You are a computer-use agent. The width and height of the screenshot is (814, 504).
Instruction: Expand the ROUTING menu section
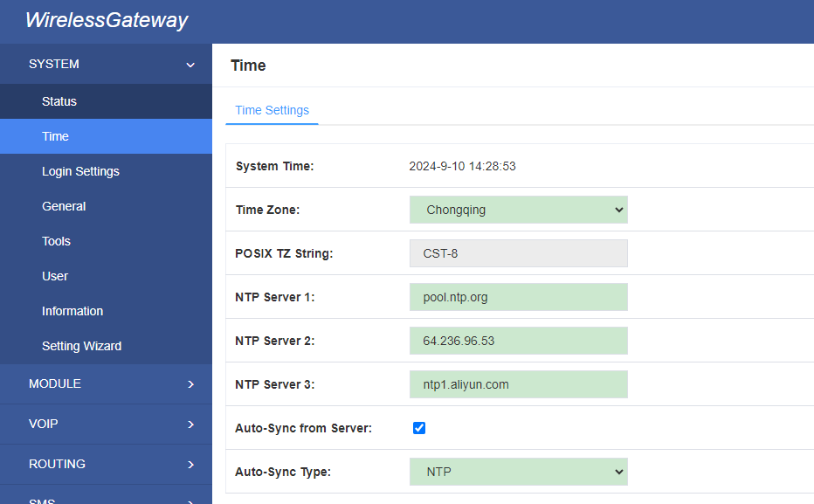click(x=106, y=464)
